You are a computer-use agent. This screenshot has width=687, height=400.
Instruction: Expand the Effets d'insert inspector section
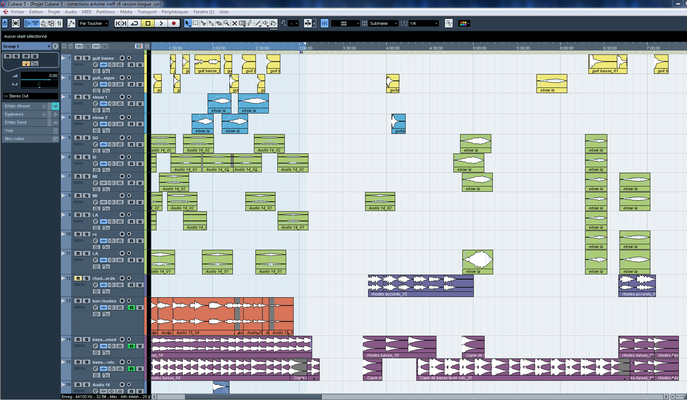pyautogui.click(x=31, y=106)
